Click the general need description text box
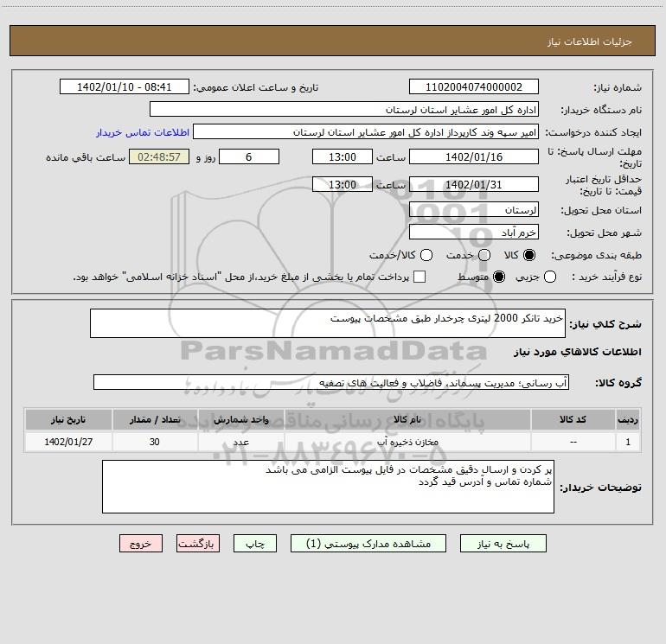This screenshot has height=644, width=666. pyautogui.click(x=328, y=323)
